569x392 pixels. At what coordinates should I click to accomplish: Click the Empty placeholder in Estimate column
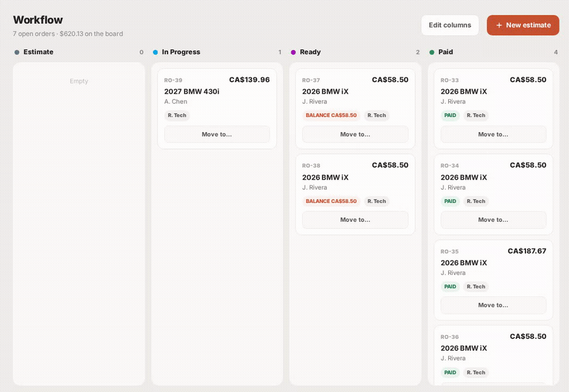tap(79, 81)
